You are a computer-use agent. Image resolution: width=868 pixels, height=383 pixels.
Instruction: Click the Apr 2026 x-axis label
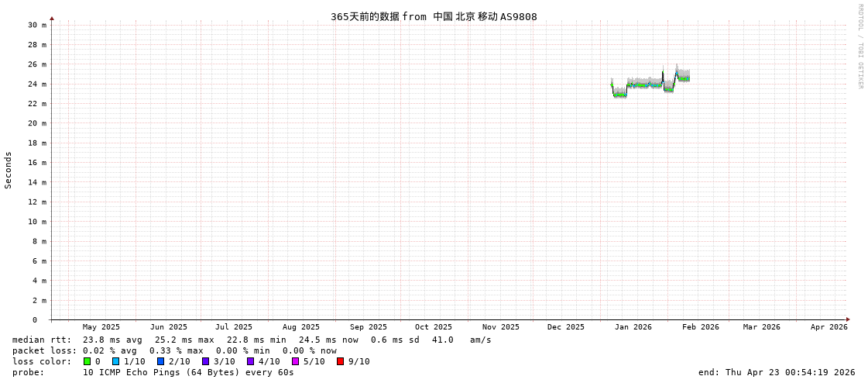point(829,327)
